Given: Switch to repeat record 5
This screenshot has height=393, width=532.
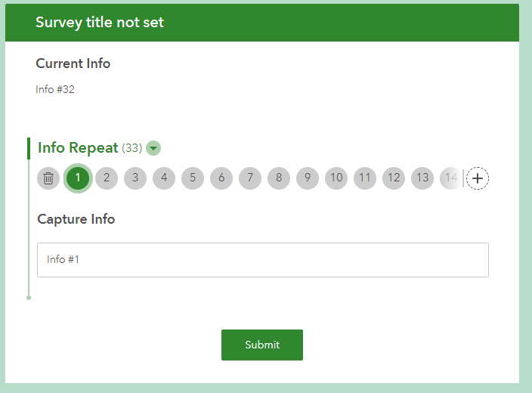Looking at the screenshot, I should (x=193, y=178).
